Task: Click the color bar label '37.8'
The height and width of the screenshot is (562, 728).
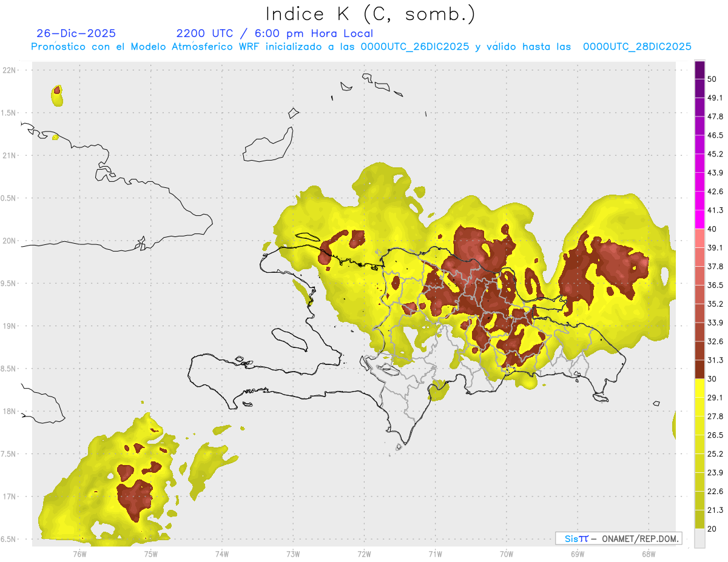Action: tap(715, 267)
